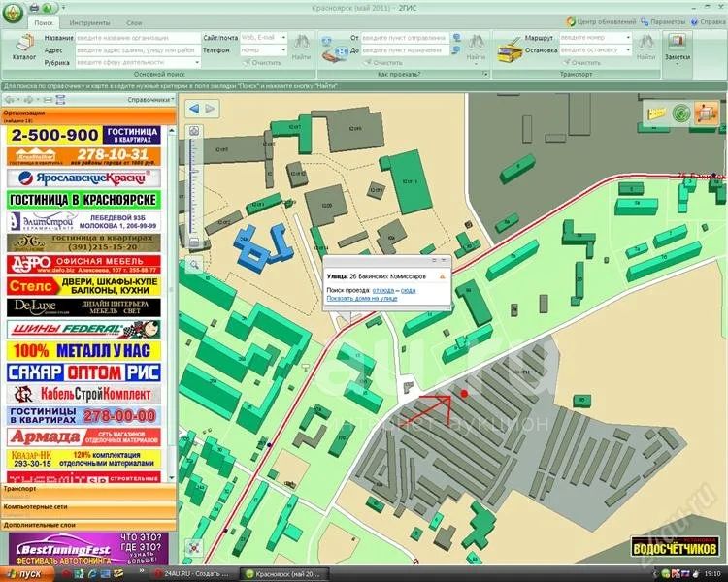Click Очистить in the Транспорт group
The height and width of the screenshot is (582, 728).
point(581,63)
